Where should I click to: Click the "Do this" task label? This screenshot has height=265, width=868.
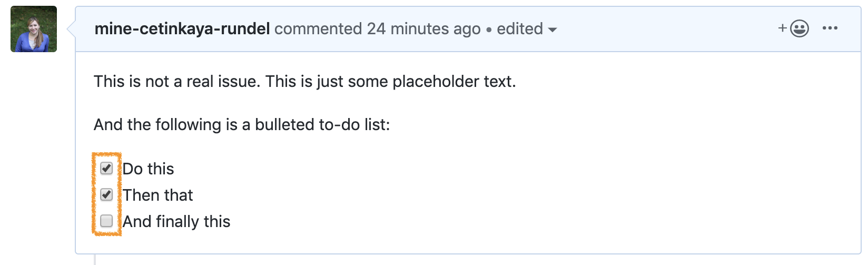tap(149, 169)
